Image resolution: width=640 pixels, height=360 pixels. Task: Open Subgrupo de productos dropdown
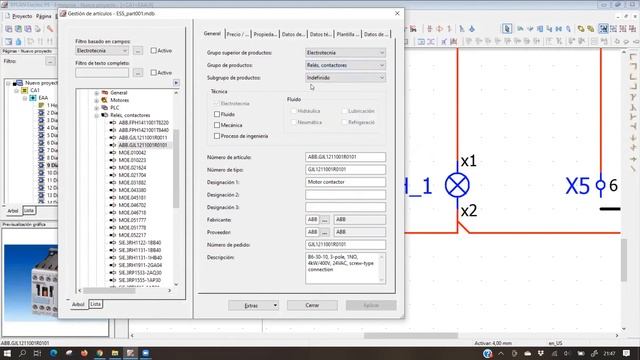pyautogui.click(x=345, y=78)
